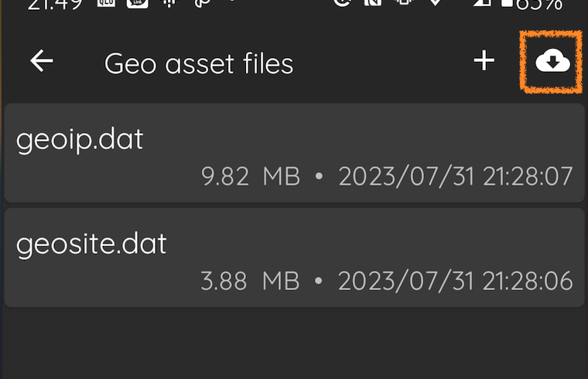Tap the battery icon in status bar
The height and width of the screenshot is (379, 588).
pos(507,3)
